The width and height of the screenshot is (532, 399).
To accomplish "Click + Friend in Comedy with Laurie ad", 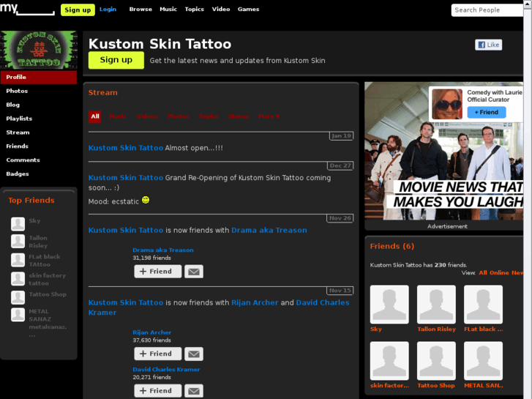I will 487,113.
